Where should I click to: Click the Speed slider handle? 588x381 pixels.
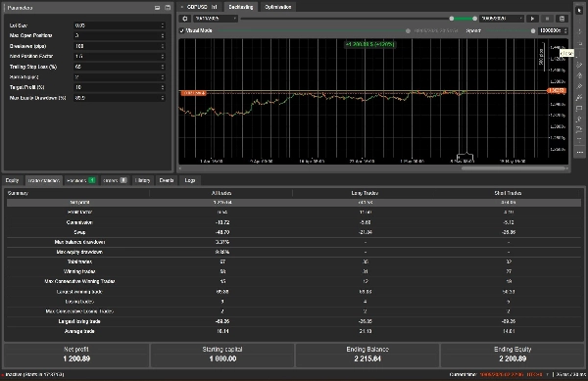click(533, 30)
